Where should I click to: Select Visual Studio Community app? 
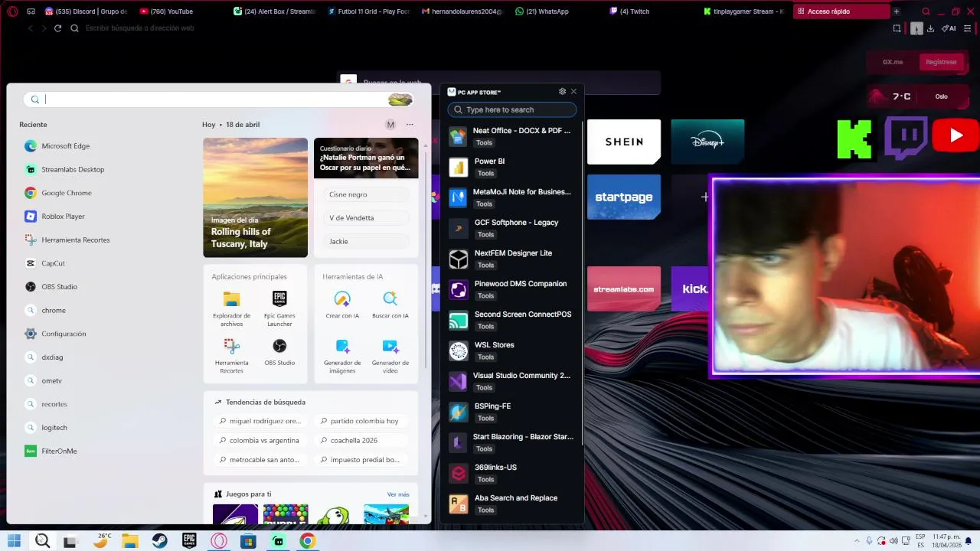511,381
